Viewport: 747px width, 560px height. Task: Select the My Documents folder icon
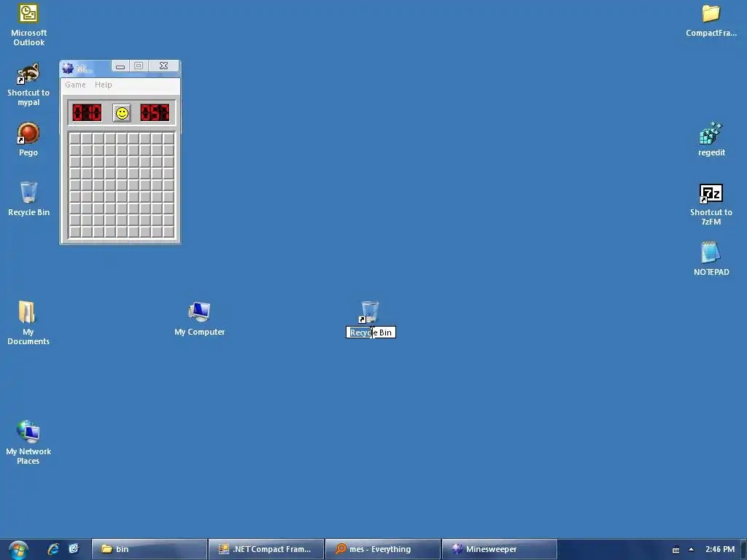tap(27, 312)
